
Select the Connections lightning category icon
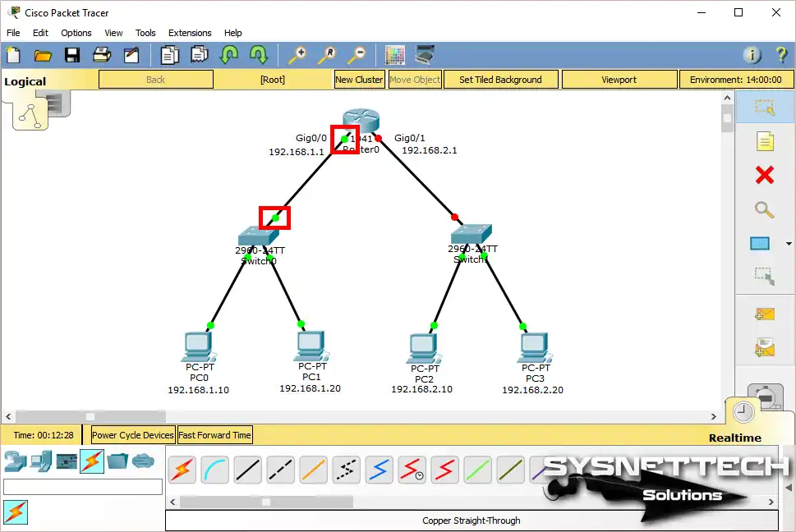92,461
